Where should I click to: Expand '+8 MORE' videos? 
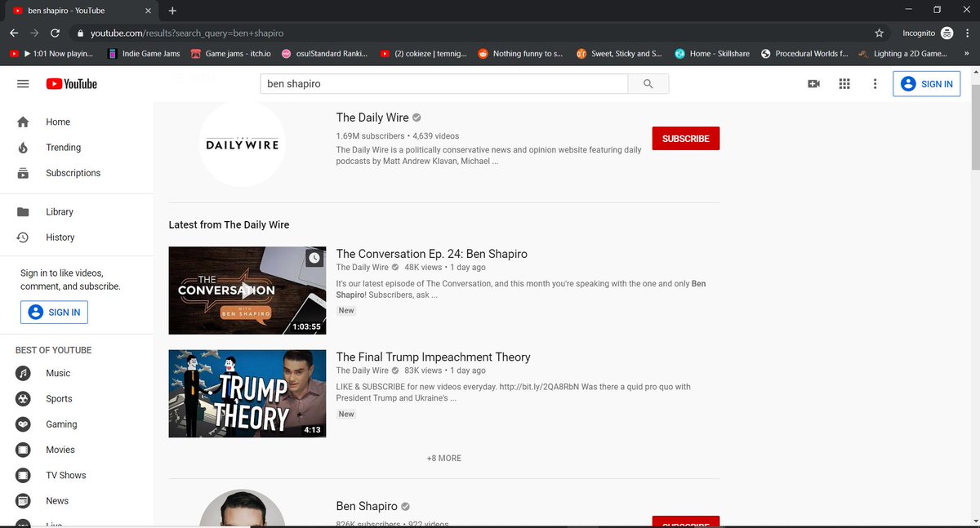(x=444, y=459)
